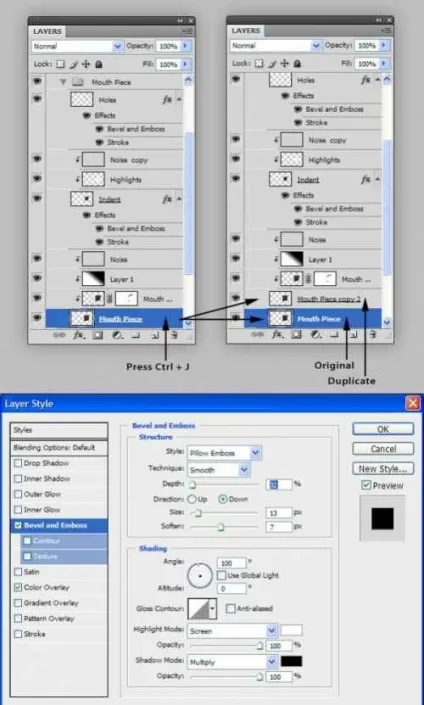Screen dimensions: 424x705
Task: Delete layer using trash icon in right panel
Action: point(373,334)
